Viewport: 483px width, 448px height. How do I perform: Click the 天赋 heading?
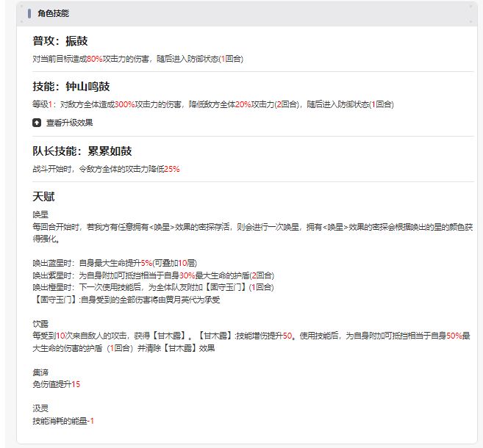point(43,197)
